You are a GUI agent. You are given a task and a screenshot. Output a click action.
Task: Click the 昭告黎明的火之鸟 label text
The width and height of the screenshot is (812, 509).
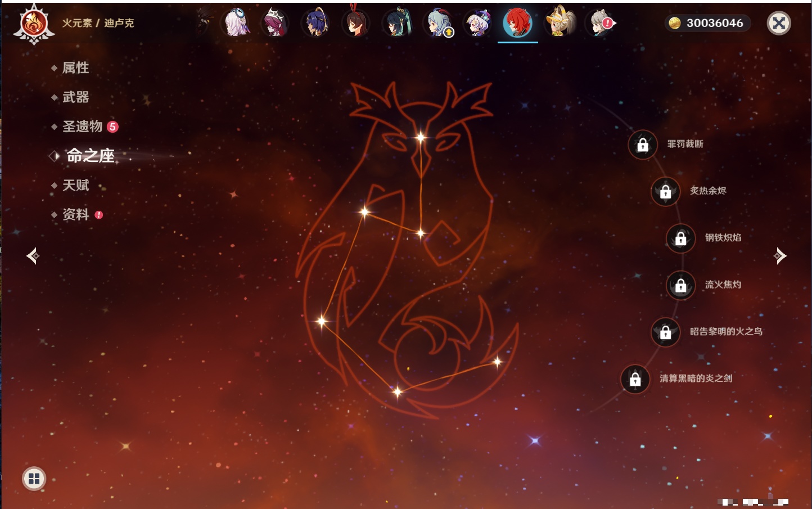726,331
